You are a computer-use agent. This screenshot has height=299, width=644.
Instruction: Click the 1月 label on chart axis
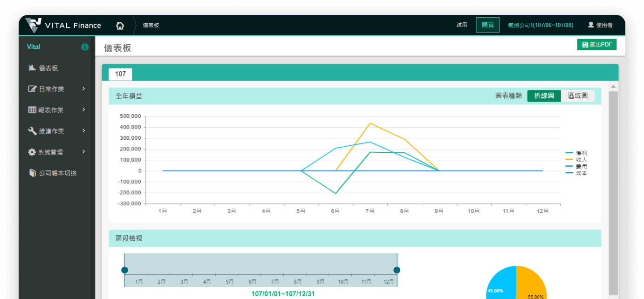pos(163,211)
